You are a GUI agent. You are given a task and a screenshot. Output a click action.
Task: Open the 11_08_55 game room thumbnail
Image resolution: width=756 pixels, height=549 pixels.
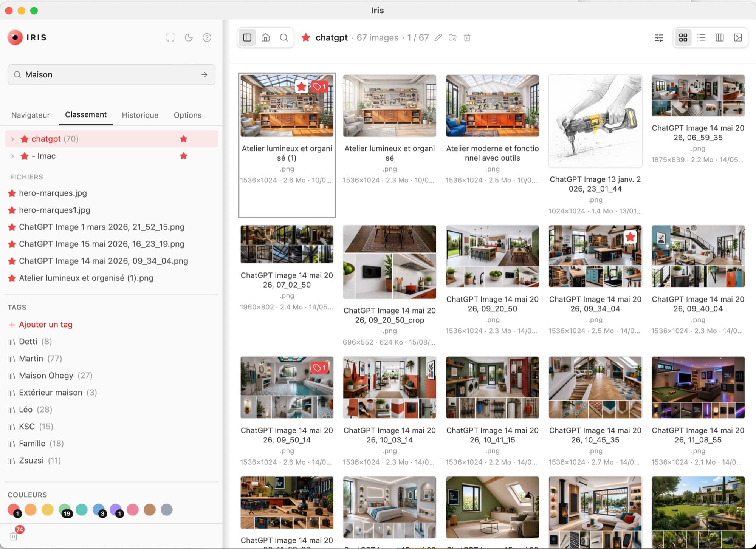pos(698,387)
